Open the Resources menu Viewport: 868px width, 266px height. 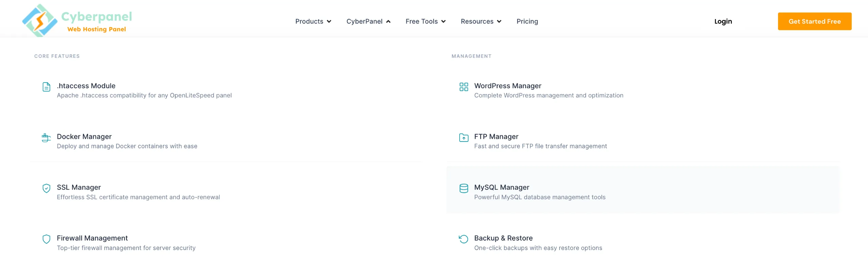[x=477, y=21]
